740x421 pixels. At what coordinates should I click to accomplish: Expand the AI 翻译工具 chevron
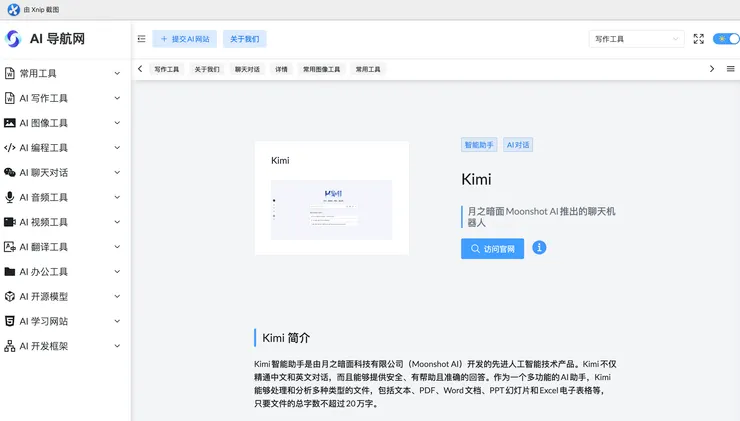[117, 247]
